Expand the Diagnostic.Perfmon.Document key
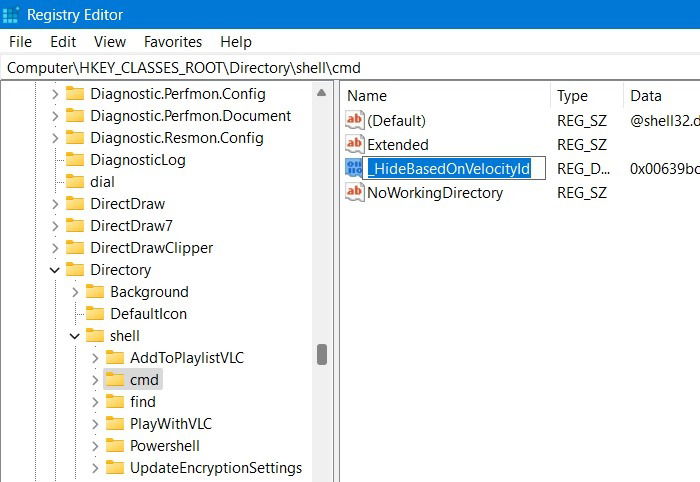The image size is (700, 482). point(55,116)
